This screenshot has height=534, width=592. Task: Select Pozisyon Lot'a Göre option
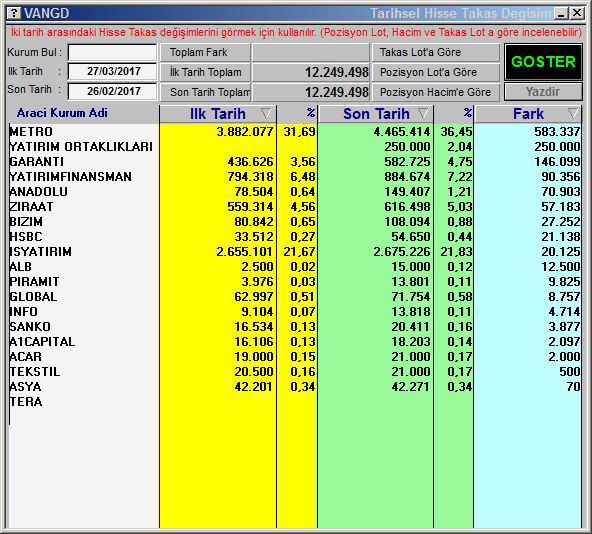(x=436, y=72)
